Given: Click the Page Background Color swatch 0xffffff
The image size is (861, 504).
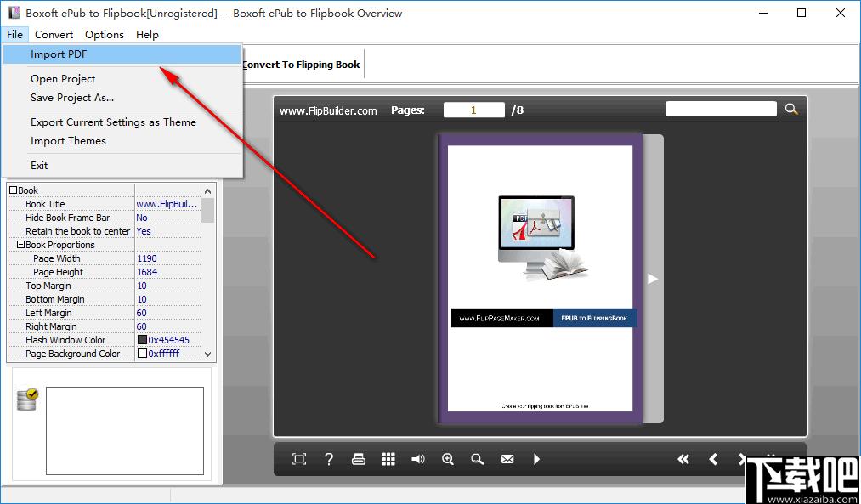Looking at the screenshot, I should (x=142, y=354).
